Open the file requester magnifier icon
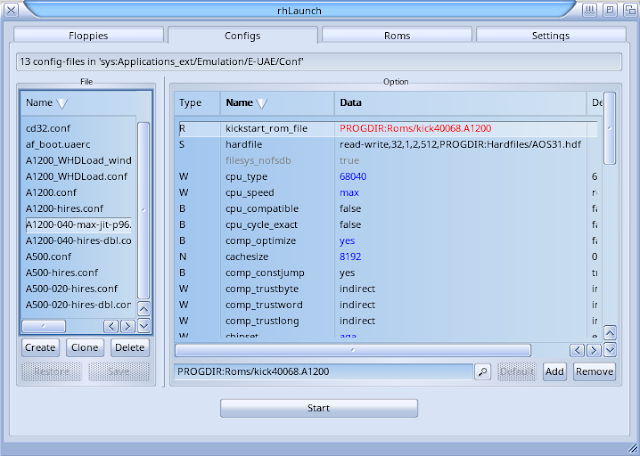640x456 pixels. coord(482,371)
